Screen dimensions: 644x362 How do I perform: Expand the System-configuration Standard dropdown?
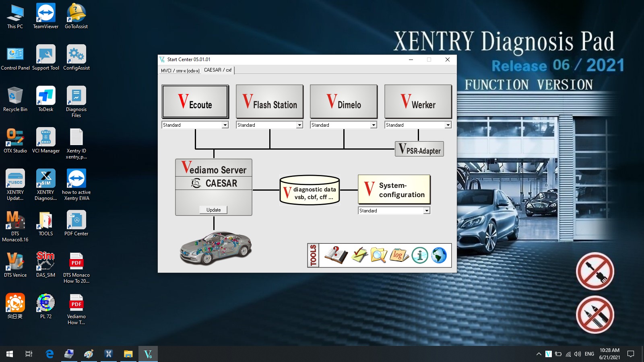(x=427, y=211)
